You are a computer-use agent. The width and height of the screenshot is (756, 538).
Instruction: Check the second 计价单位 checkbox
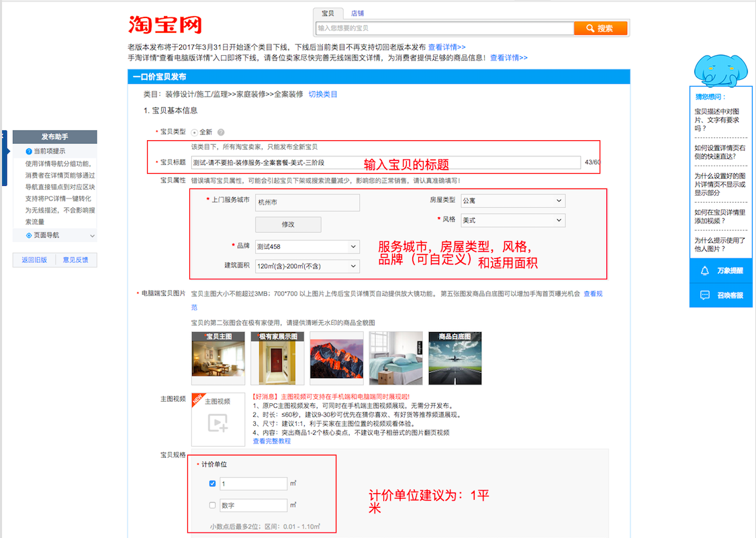(x=213, y=505)
